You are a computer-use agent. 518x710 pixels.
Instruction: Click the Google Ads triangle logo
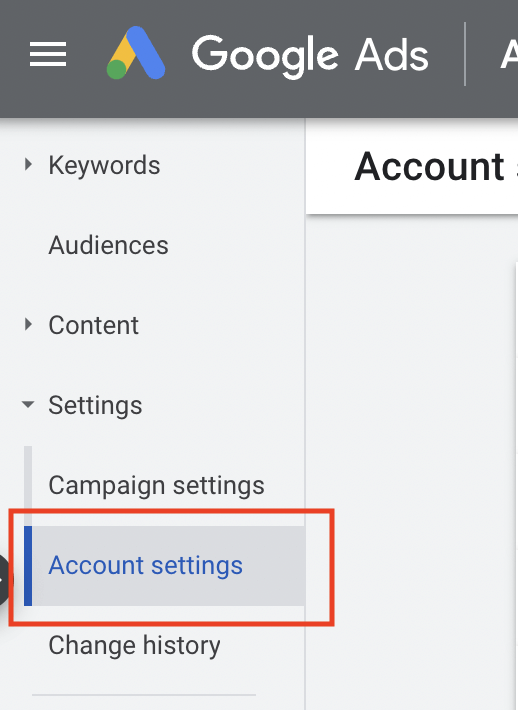(x=136, y=53)
